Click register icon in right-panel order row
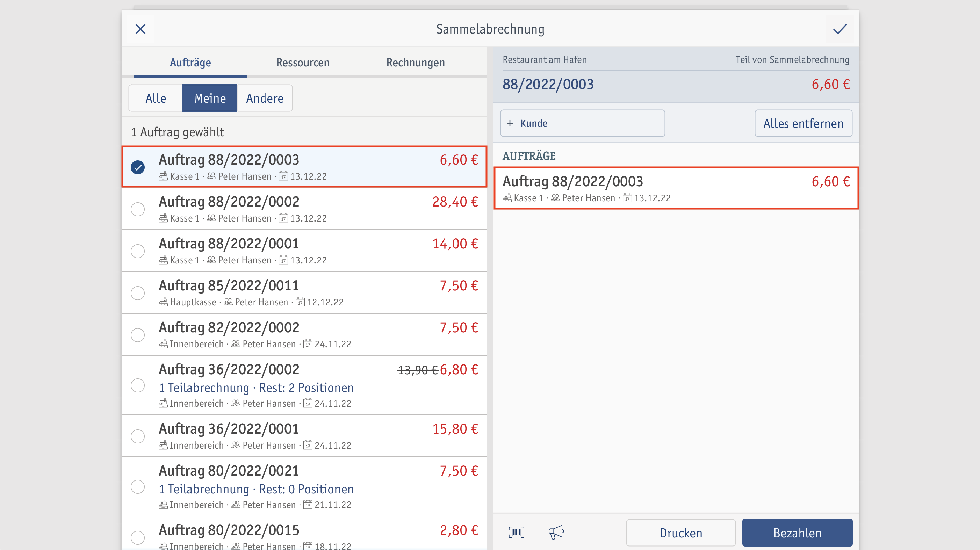The height and width of the screenshot is (550, 980). click(x=507, y=198)
